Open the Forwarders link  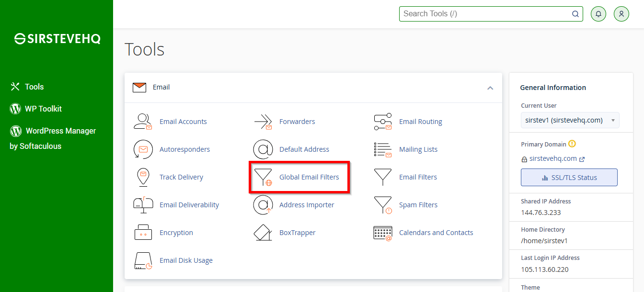(297, 122)
